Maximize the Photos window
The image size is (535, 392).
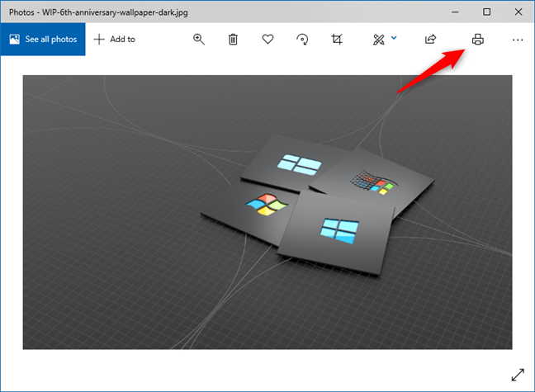pyautogui.click(x=486, y=12)
